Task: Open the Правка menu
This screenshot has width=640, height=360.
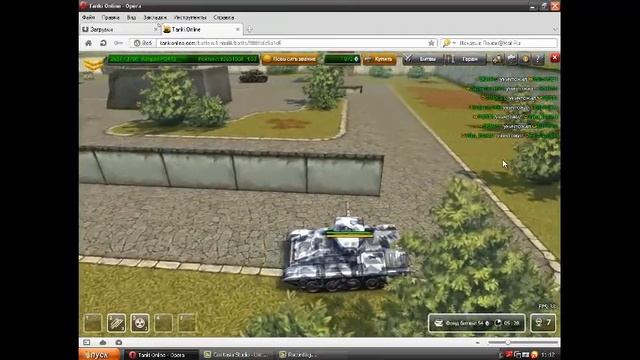Action: 111,18
